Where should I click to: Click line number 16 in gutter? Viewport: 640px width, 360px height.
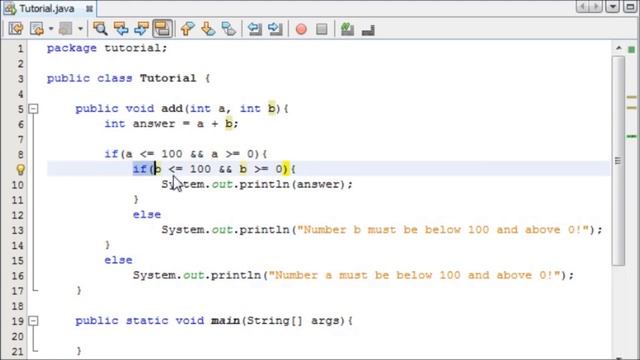pos(18,276)
